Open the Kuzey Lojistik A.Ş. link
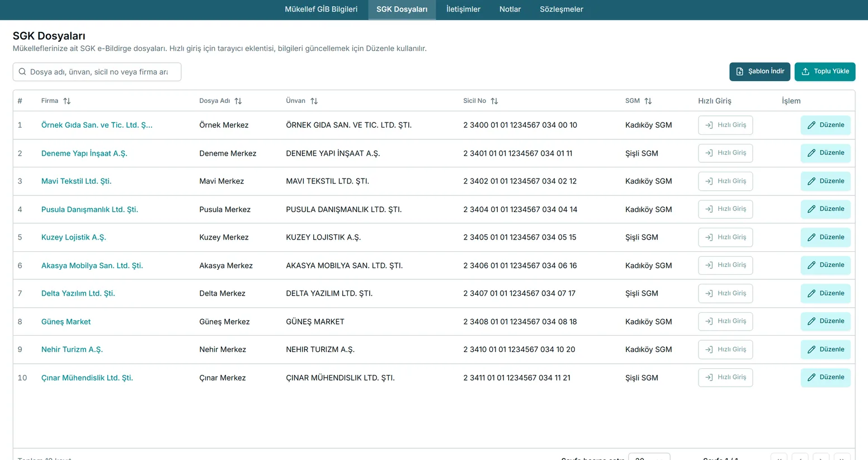Image resolution: width=868 pixels, height=460 pixels. pyautogui.click(x=74, y=237)
